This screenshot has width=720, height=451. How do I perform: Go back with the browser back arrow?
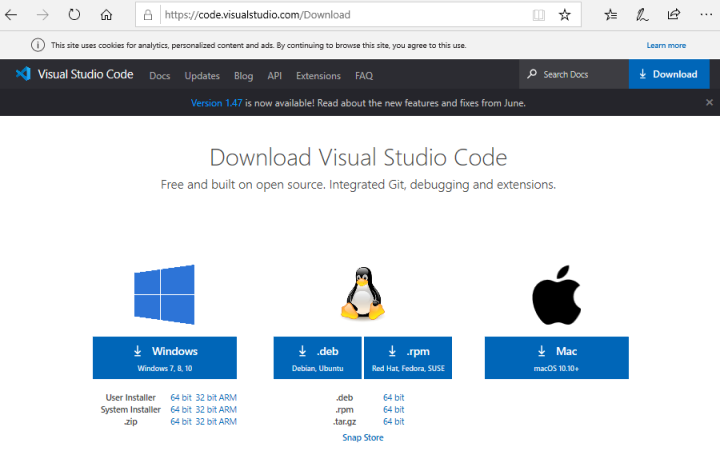pos(11,15)
